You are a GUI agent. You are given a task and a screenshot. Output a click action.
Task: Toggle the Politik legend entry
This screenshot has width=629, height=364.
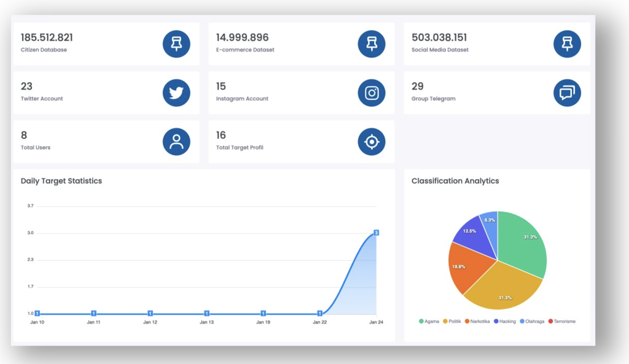451,321
